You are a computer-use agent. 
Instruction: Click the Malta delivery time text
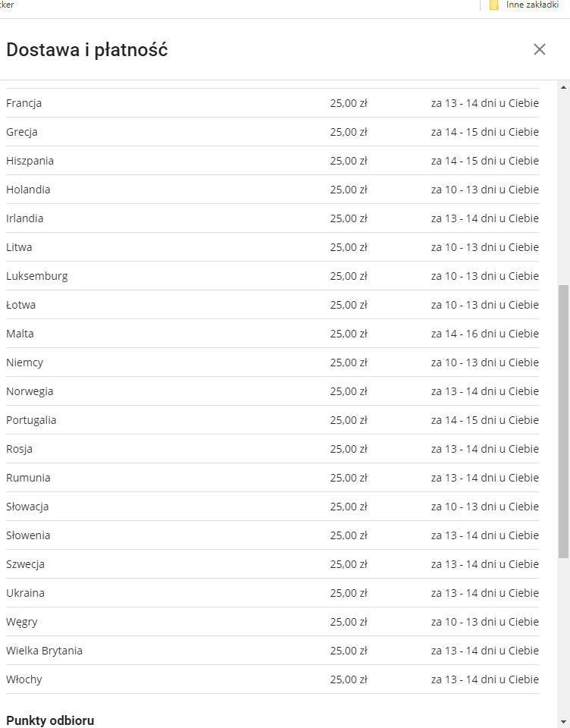pos(485,334)
